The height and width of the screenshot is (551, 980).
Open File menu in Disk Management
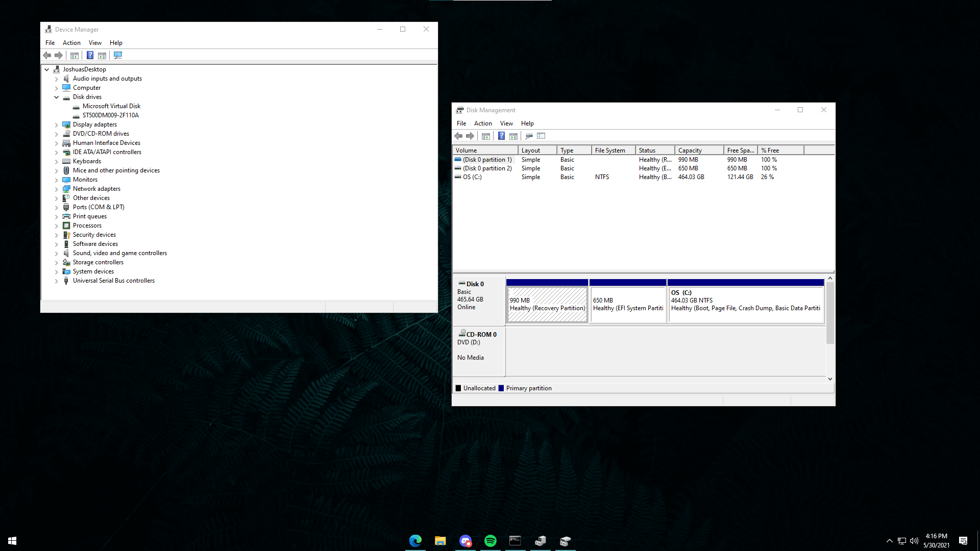461,123
